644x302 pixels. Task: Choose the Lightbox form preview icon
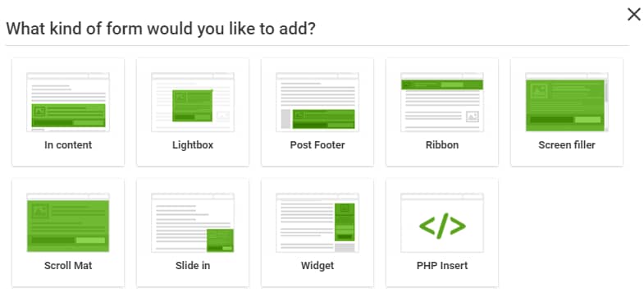(193, 102)
